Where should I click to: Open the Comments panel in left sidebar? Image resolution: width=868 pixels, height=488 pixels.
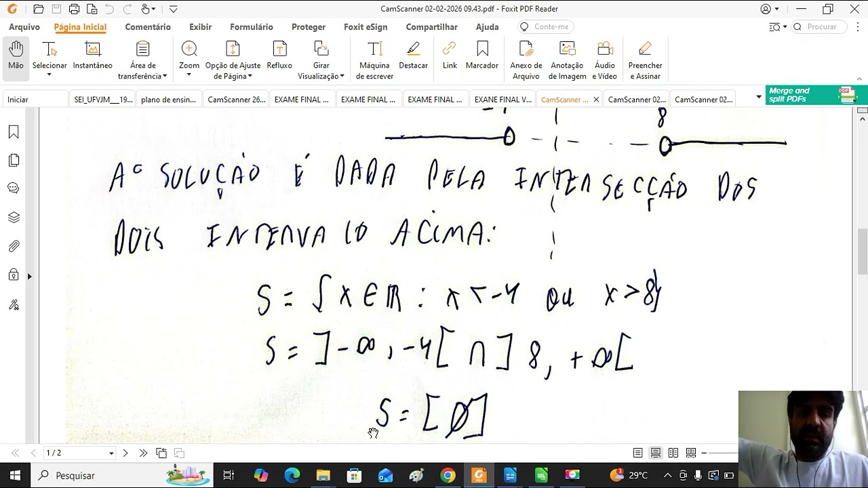tap(14, 188)
